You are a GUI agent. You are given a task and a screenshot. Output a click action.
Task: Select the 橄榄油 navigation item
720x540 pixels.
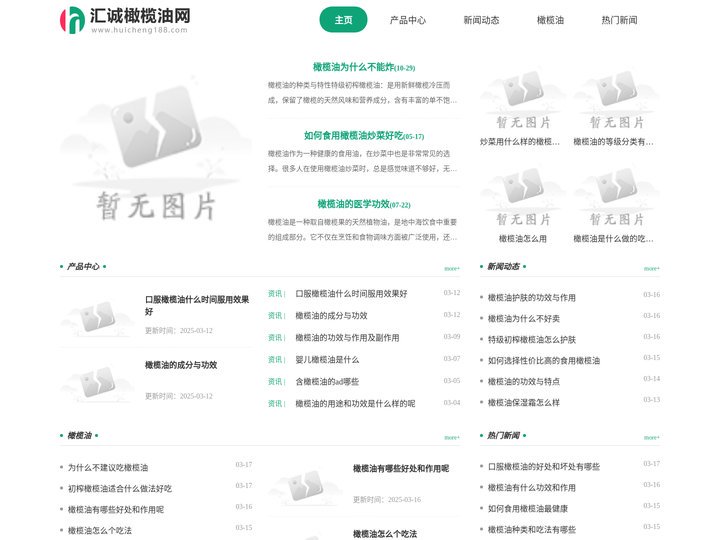550,20
